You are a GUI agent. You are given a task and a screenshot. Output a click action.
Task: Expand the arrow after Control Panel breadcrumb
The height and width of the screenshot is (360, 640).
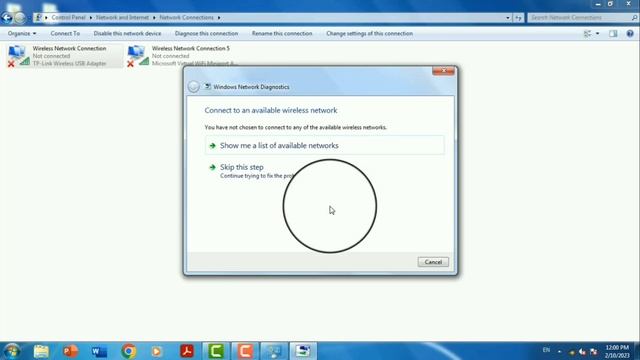click(91, 18)
